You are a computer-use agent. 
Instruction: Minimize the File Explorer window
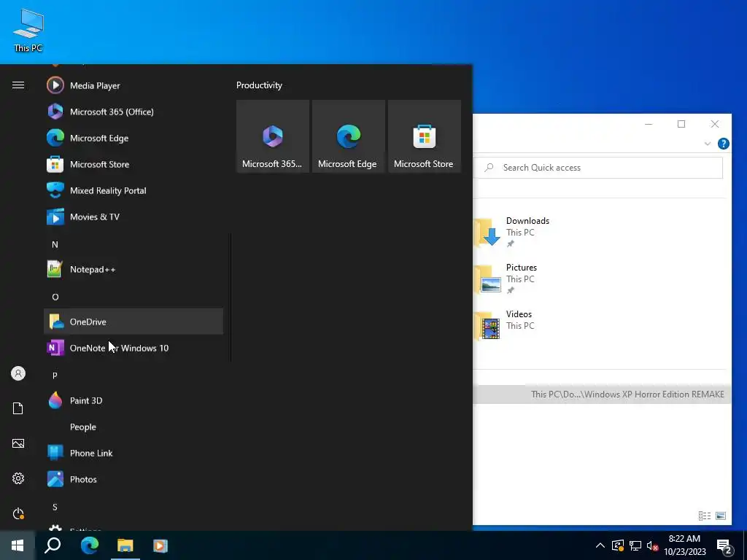click(649, 124)
